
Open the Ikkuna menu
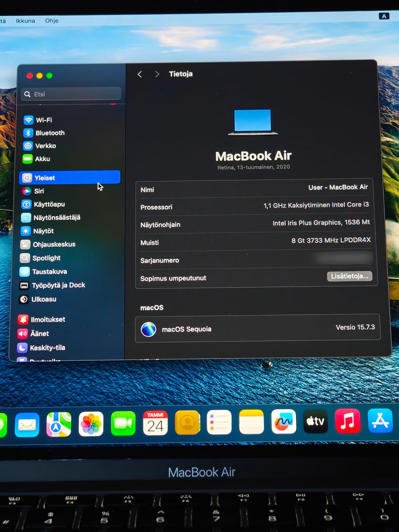pyautogui.click(x=25, y=21)
